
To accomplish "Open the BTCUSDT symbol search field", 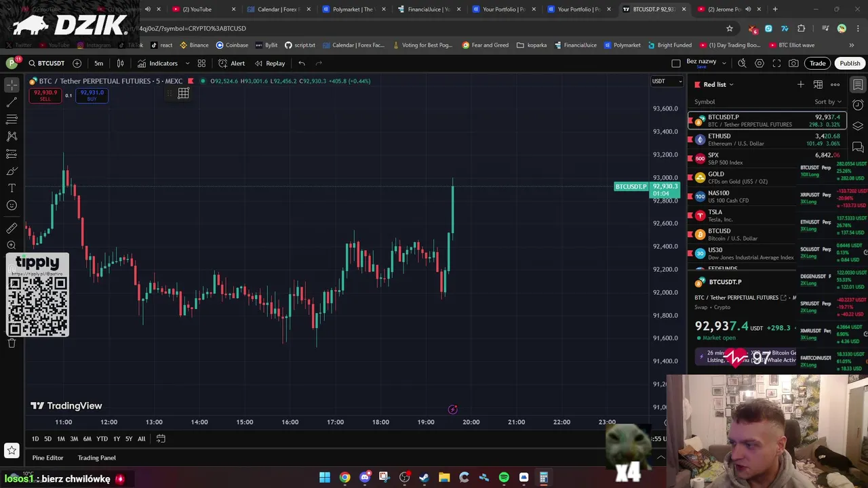I will [46, 63].
